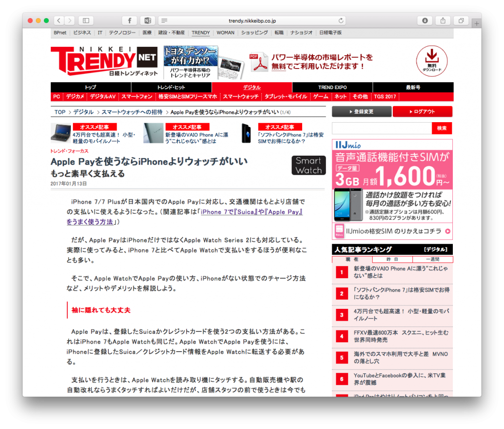Image resolution: width=504 pixels, height=429 pixels.
Task: Click the ショッピング link in top bar
Action: pos(254,33)
